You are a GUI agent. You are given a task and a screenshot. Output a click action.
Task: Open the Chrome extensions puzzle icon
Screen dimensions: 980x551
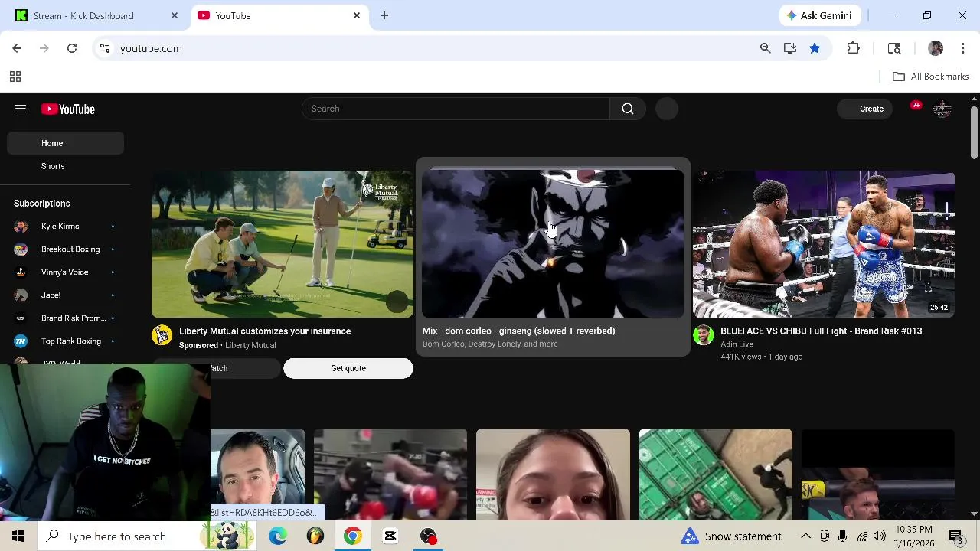pyautogui.click(x=853, y=48)
